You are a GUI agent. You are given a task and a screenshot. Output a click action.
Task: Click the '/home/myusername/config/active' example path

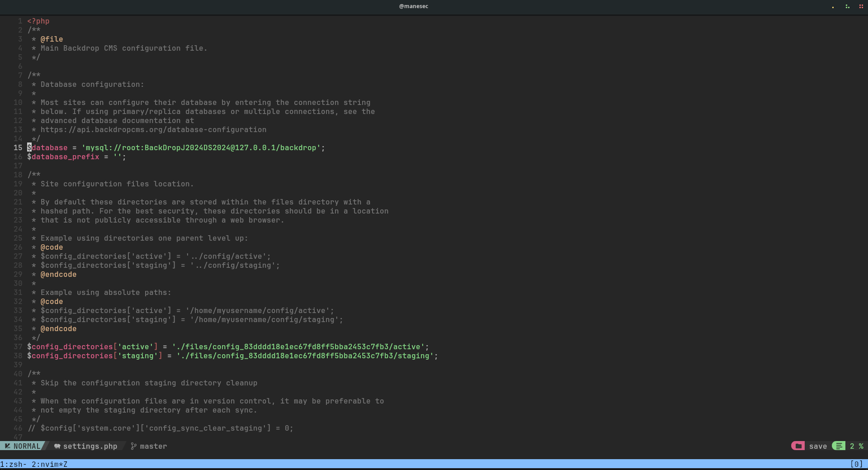click(258, 311)
